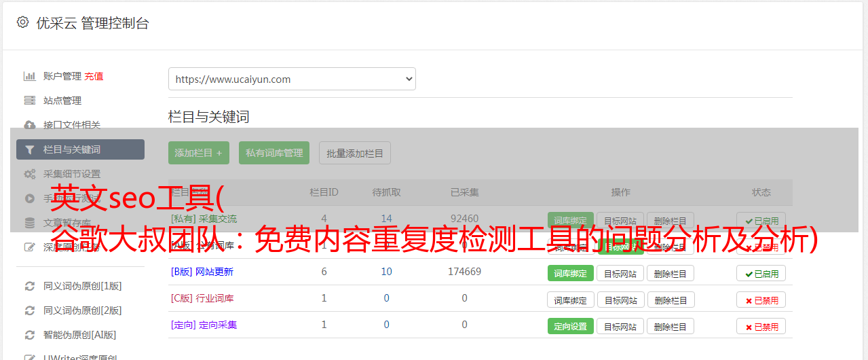
Task: Click the 待抓取 column header
Action: pyautogui.click(x=386, y=192)
